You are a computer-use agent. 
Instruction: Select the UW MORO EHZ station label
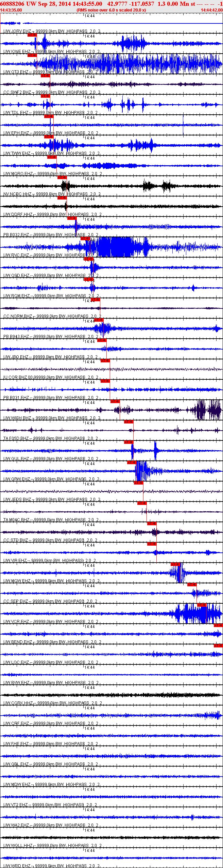[53, 174]
